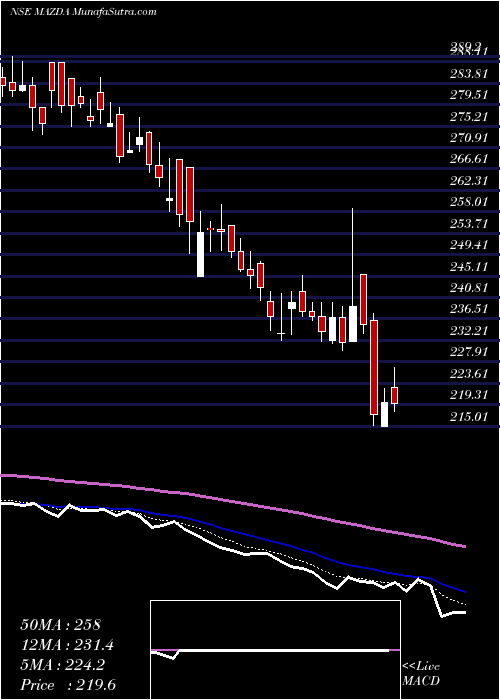Click the Price : 219.6 readout
Image resolution: width=500 pixels, height=700 pixels.
tap(69, 686)
